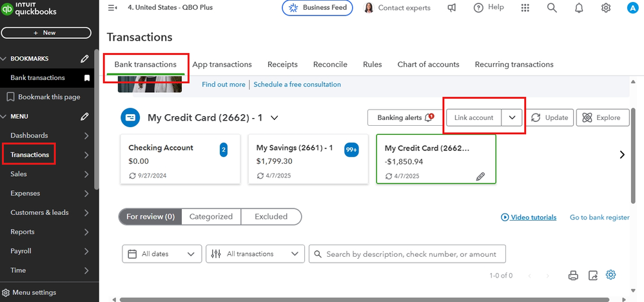This screenshot has width=644, height=302.
Task: Click the Contact experts avatar
Action: point(369,8)
